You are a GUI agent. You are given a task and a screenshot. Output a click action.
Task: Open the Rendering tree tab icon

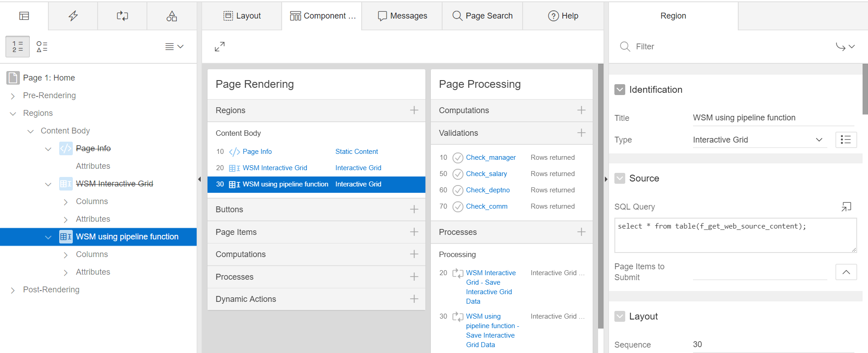click(x=24, y=16)
